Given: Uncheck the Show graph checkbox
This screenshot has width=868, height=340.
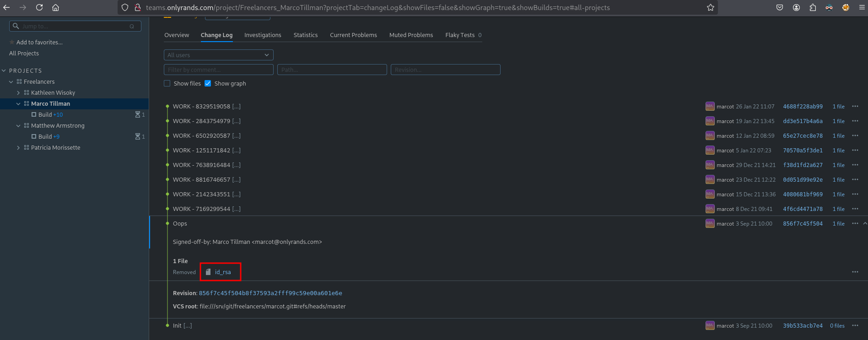Looking at the screenshot, I should pyautogui.click(x=208, y=83).
